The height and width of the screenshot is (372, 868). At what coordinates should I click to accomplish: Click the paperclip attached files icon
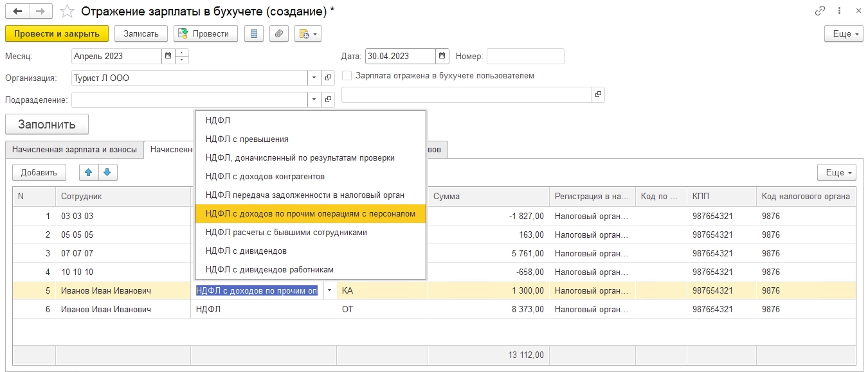pos(278,33)
